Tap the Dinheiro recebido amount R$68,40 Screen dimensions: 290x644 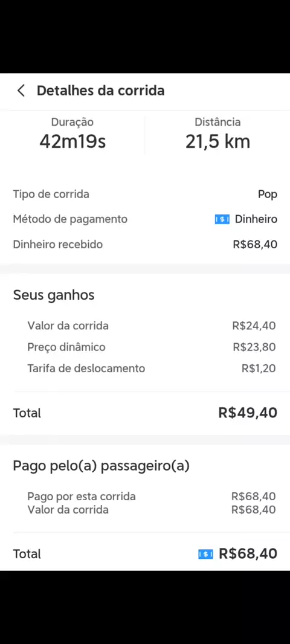(x=255, y=245)
